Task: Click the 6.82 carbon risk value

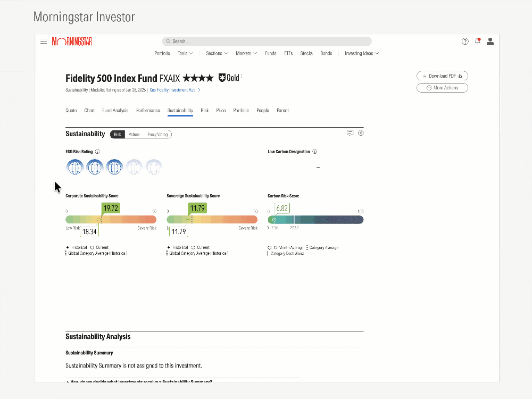Action: click(x=282, y=208)
